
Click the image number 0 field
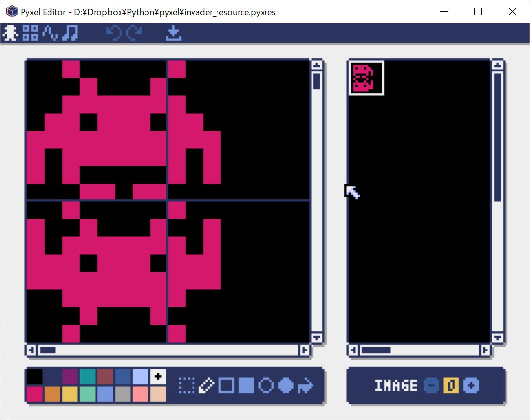451,386
